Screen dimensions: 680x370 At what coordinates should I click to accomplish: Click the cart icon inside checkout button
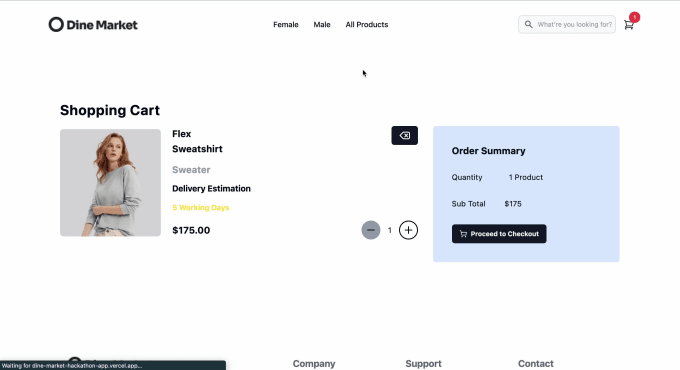(463, 234)
